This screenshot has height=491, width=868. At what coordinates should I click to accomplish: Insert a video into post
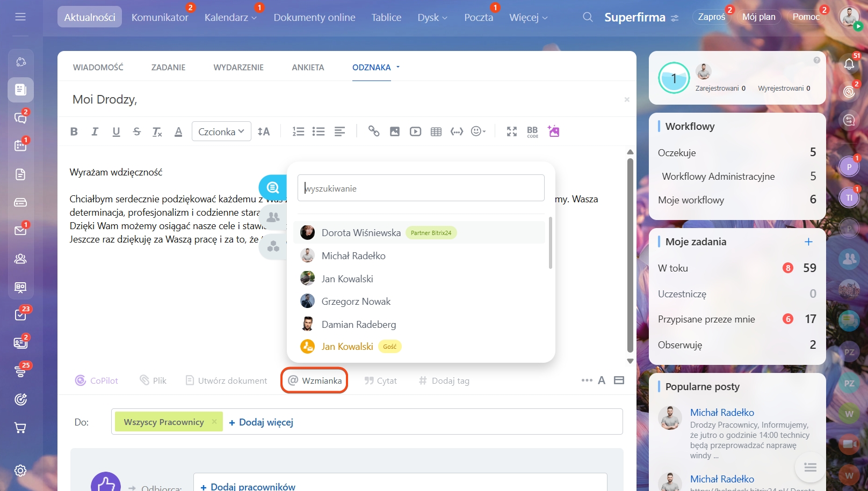tap(416, 131)
